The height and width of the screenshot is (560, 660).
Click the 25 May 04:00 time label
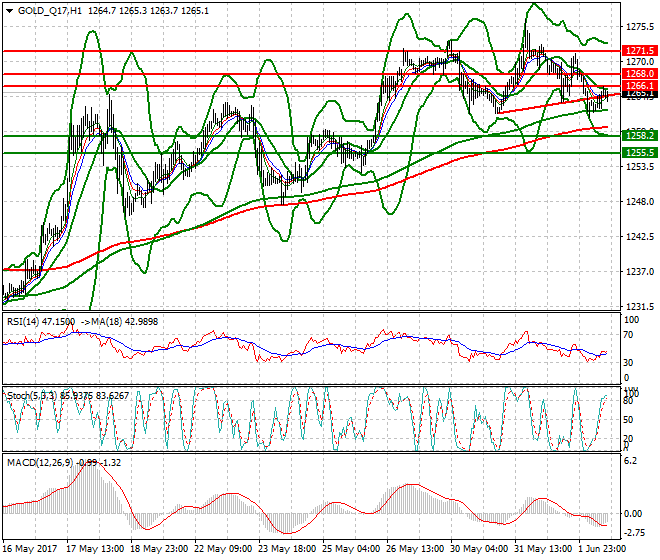click(x=351, y=549)
